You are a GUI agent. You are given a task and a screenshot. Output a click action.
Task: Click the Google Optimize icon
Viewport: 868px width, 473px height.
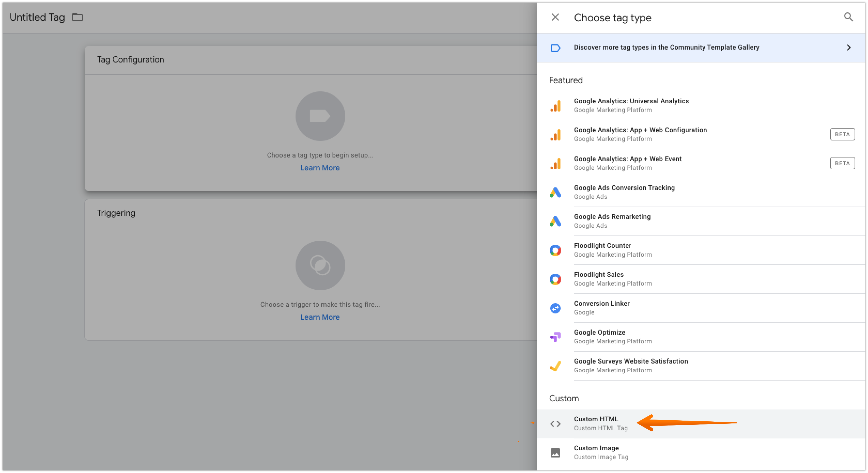point(555,337)
